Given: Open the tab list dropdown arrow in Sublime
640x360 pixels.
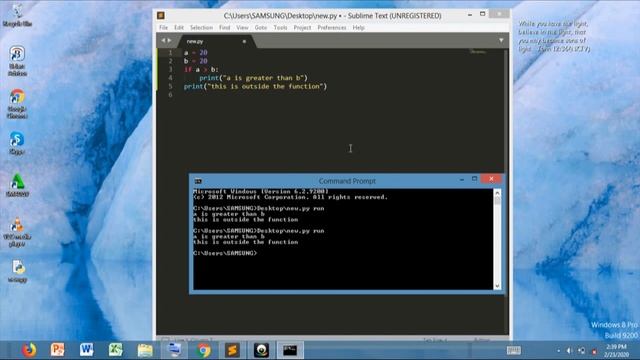Looking at the screenshot, I should (x=501, y=40).
